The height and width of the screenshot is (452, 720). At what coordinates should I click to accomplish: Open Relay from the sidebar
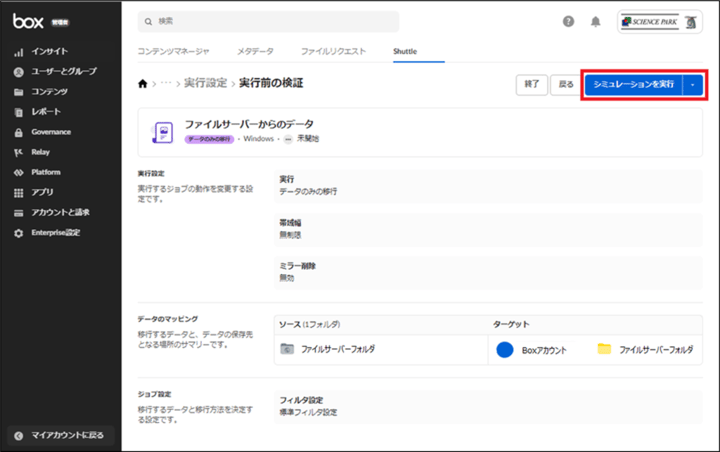point(39,152)
